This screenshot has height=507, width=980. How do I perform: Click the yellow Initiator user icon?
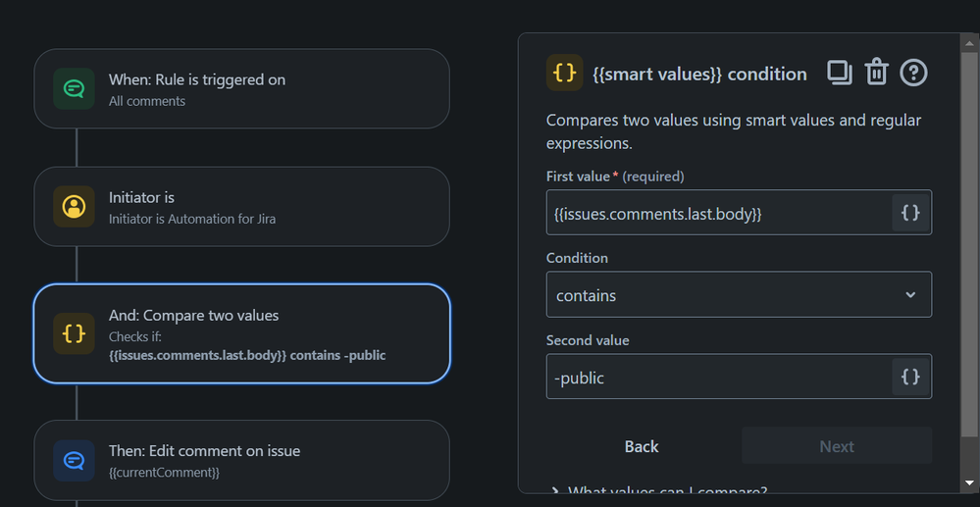pyautogui.click(x=74, y=206)
